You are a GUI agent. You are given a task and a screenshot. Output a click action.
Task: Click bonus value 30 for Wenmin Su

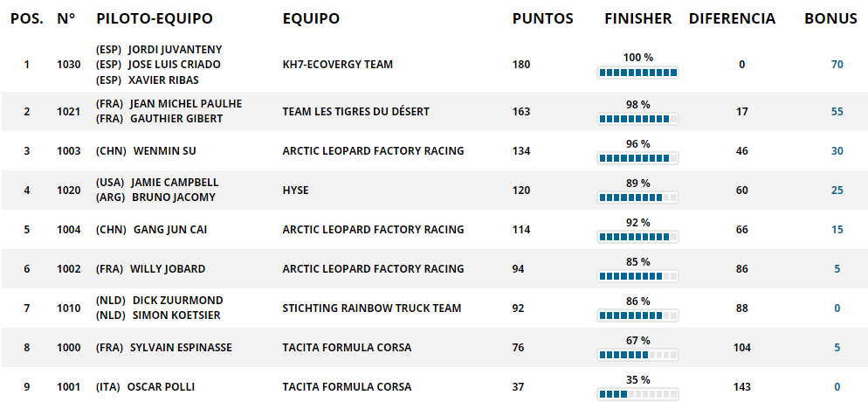(837, 151)
